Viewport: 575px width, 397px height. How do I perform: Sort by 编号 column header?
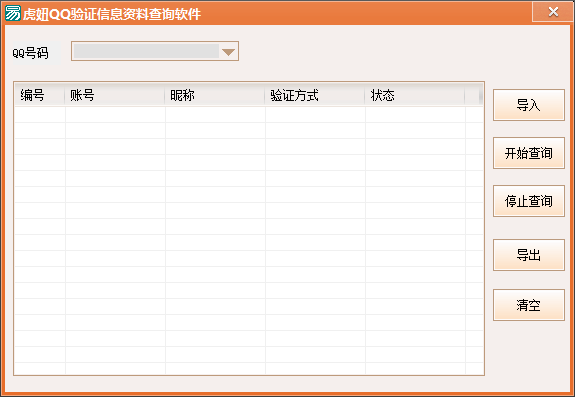40,95
